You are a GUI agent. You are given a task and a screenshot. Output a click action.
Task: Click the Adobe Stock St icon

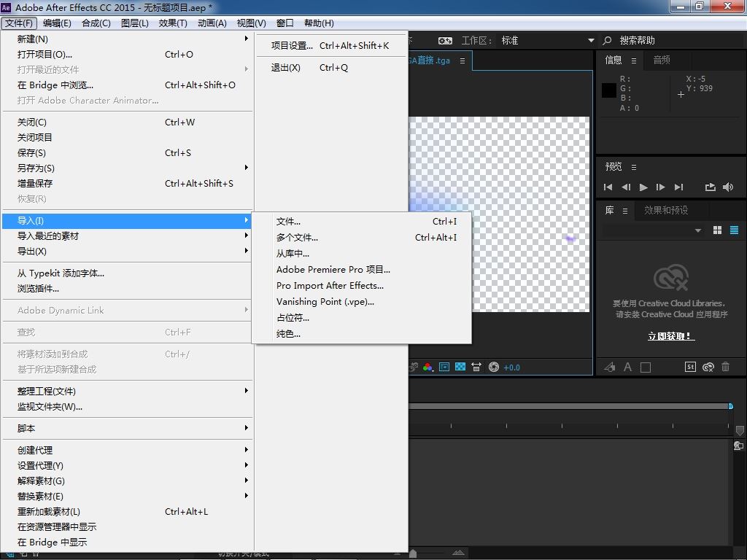click(690, 367)
